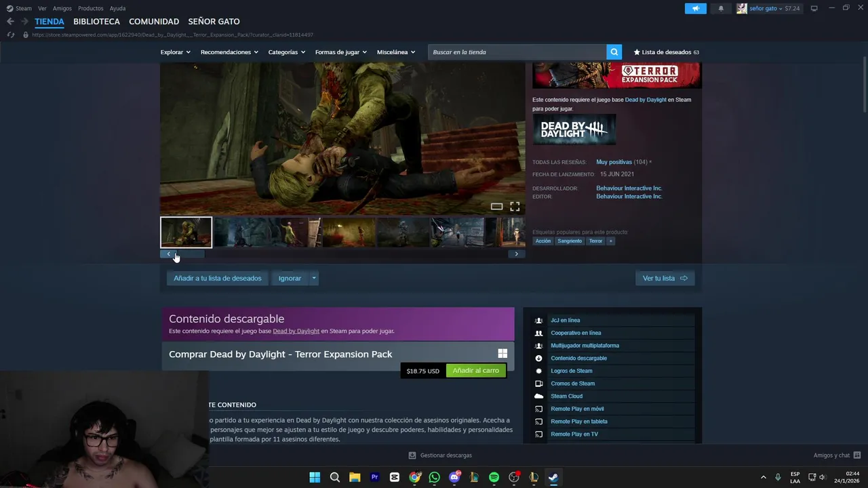Viewport: 868px width, 488px height.
Task: Open the Productos menu
Action: (91, 8)
